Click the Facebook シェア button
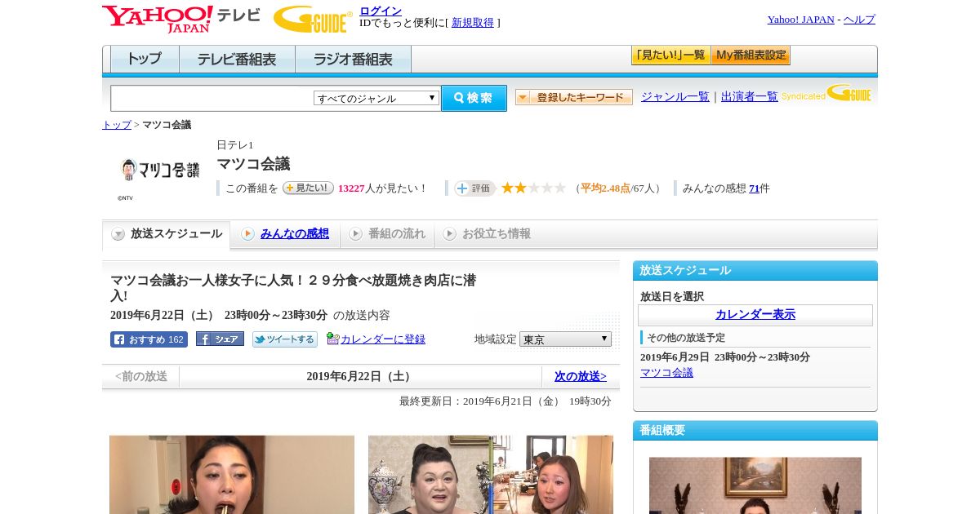The width and height of the screenshot is (980, 514). [x=220, y=339]
